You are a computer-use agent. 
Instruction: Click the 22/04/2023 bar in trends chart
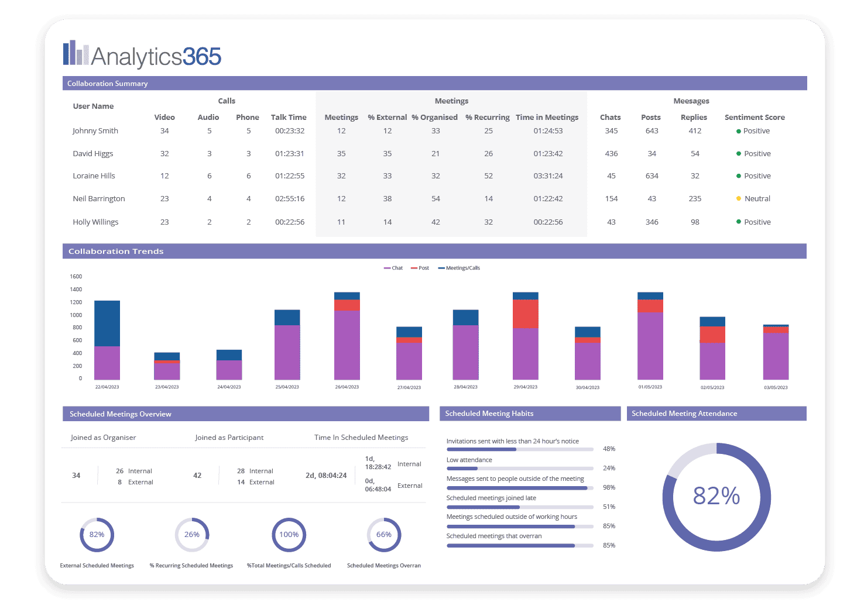point(107,340)
